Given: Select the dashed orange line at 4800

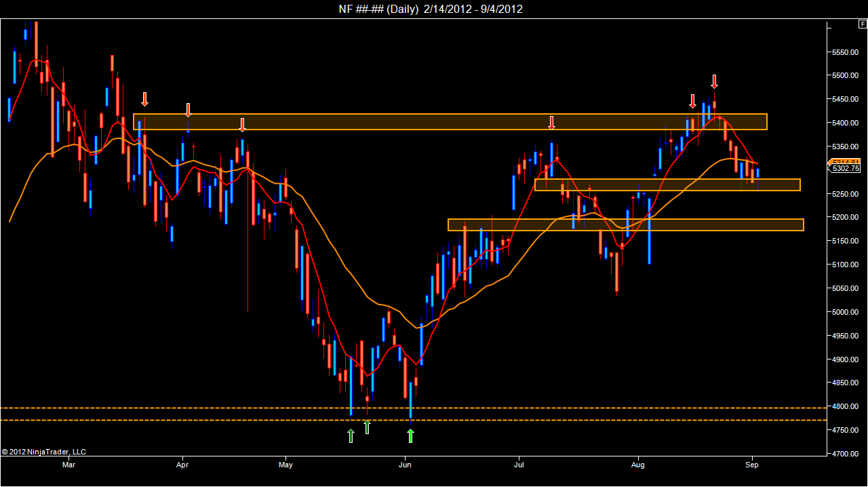Looking at the screenshot, I should coord(414,408).
